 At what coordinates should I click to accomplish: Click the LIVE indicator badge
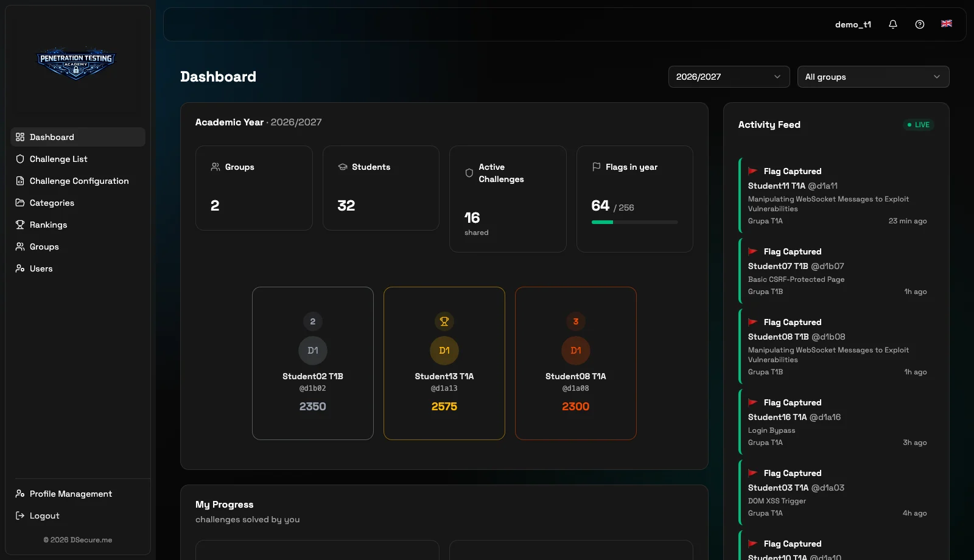919,125
